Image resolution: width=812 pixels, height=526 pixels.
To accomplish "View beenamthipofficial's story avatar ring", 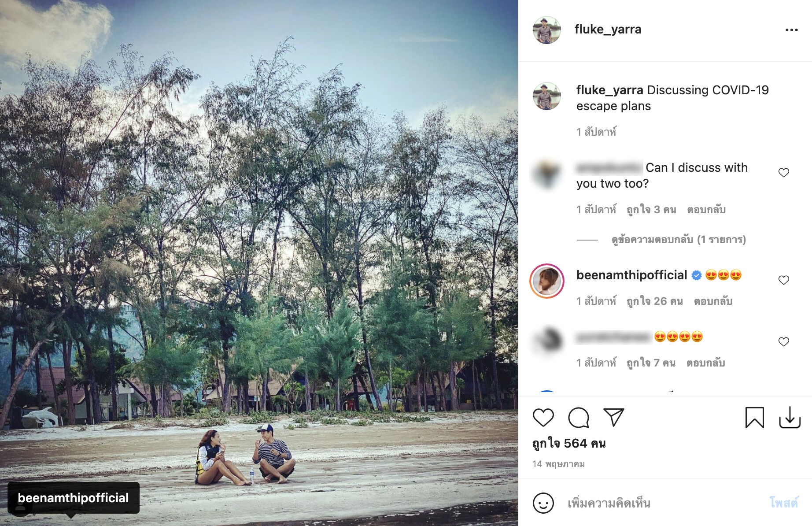I will click(547, 281).
